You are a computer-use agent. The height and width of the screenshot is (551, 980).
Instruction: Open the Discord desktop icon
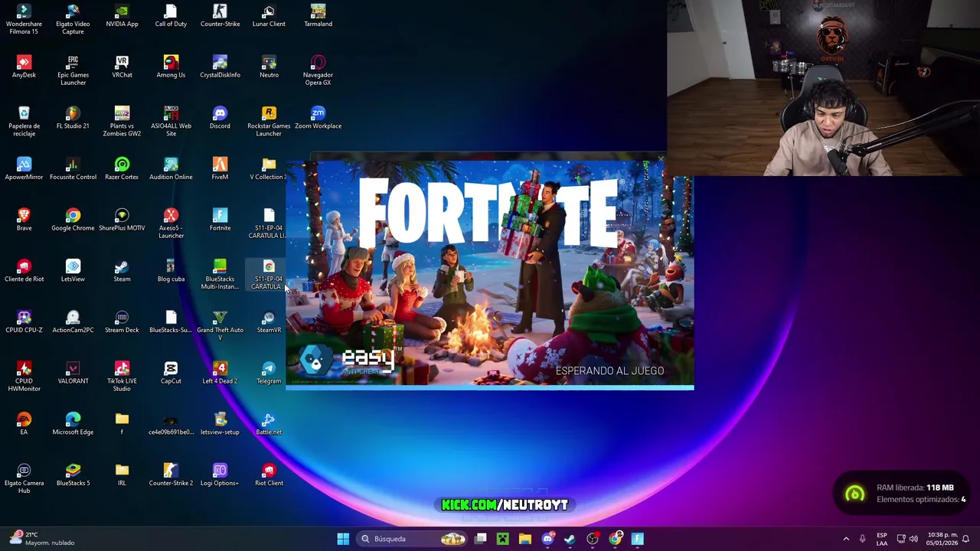click(x=220, y=118)
